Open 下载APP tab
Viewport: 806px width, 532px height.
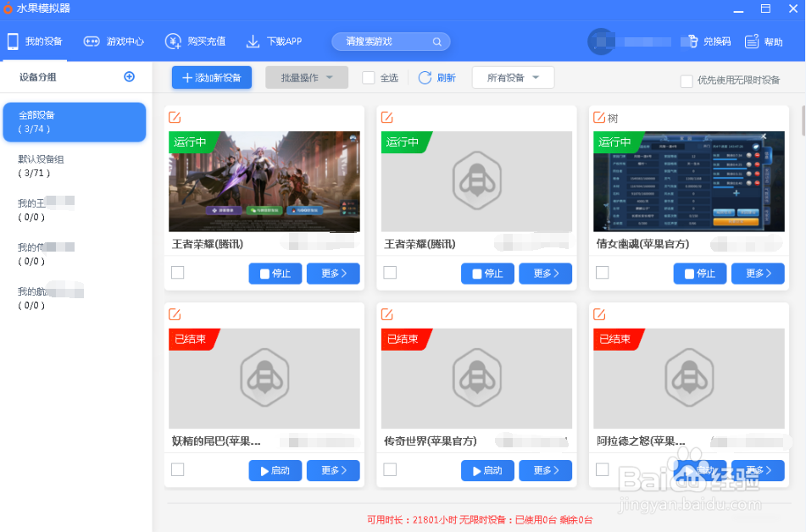point(274,42)
